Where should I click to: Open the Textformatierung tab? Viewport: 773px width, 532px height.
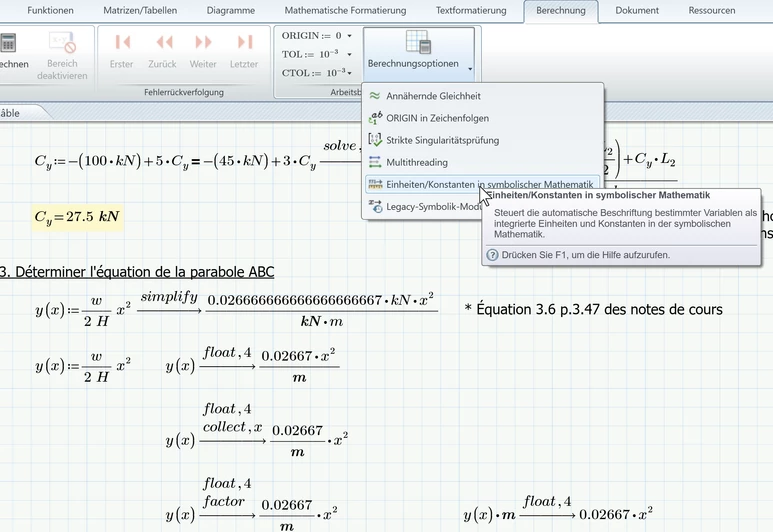click(471, 10)
